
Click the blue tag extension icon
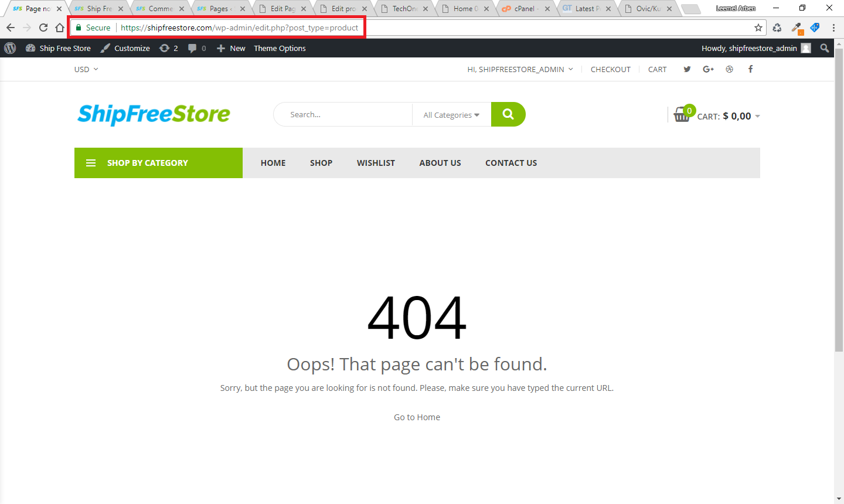(815, 28)
